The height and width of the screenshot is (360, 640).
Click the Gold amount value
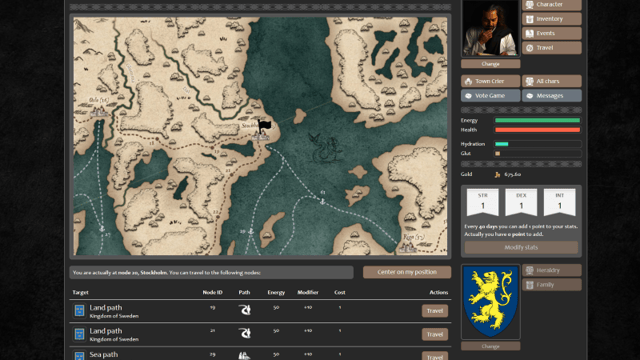pyautogui.click(x=512, y=174)
